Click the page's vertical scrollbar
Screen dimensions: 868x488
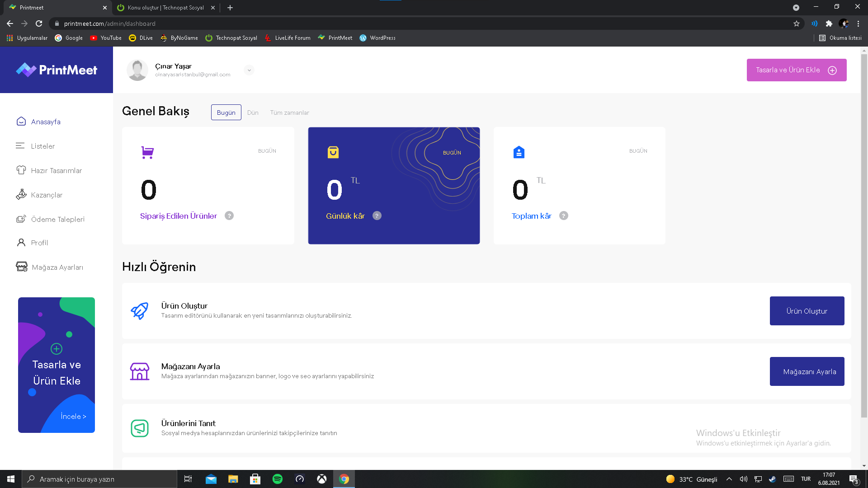click(x=864, y=235)
